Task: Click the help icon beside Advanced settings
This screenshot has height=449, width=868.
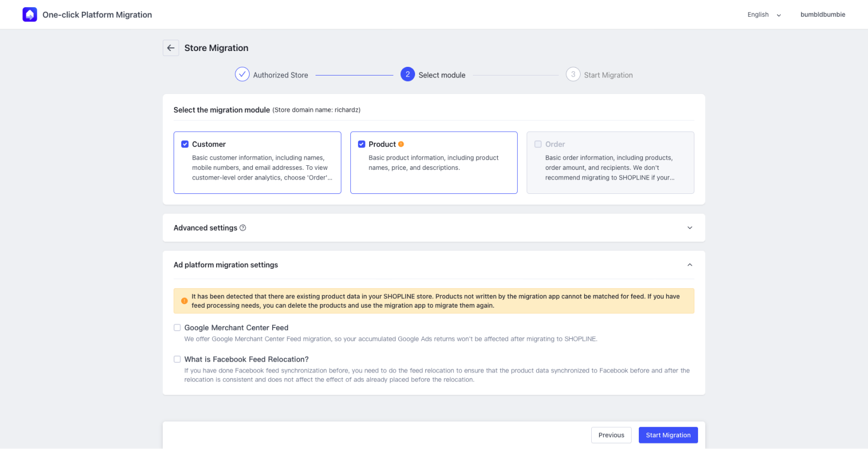Action: (x=243, y=228)
